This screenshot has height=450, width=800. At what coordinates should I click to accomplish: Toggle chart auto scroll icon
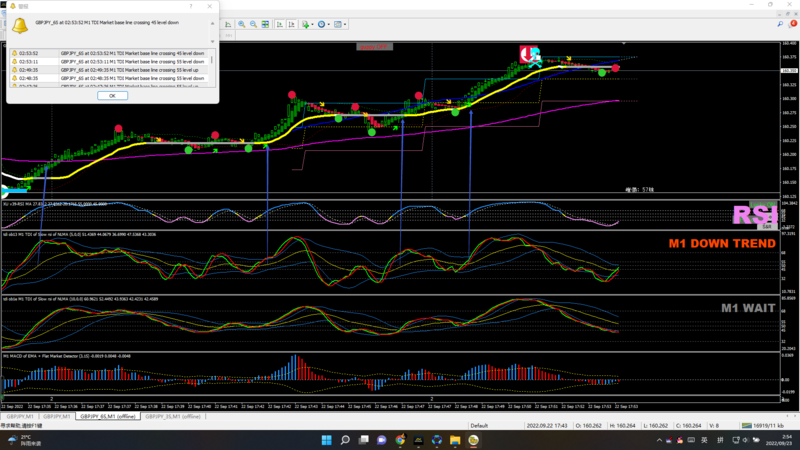coord(280,24)
